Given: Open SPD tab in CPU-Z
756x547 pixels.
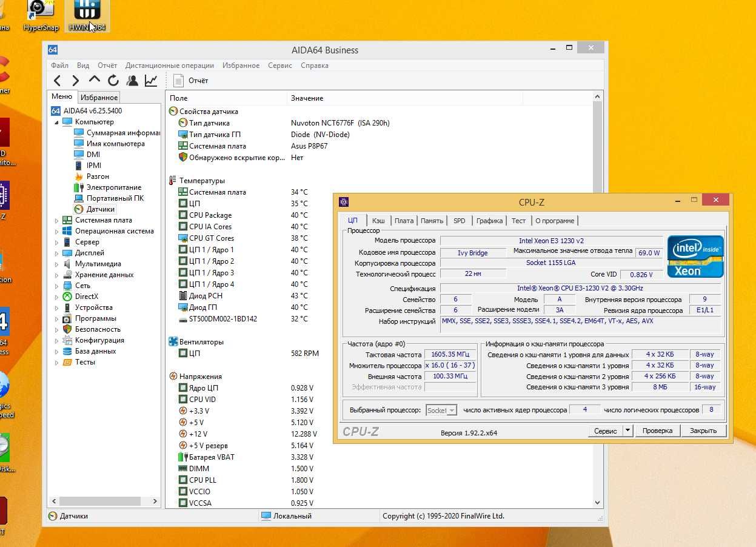Looking at the screenshot, I should 460,221.
